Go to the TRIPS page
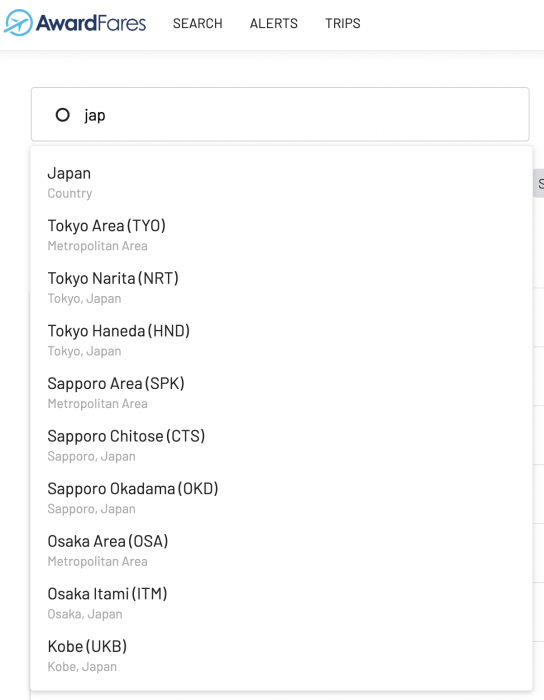 (342, 23)
